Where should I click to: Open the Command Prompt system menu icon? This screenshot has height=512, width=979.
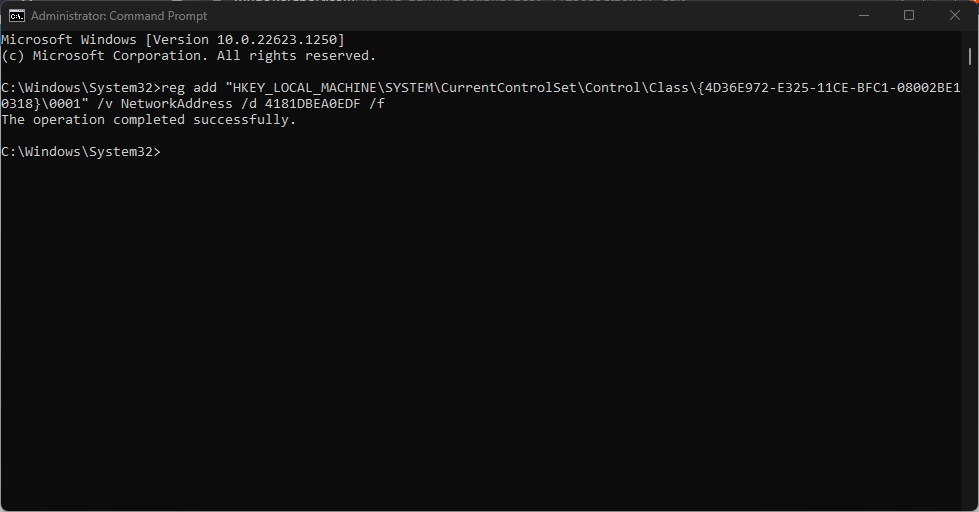(16, 16)
